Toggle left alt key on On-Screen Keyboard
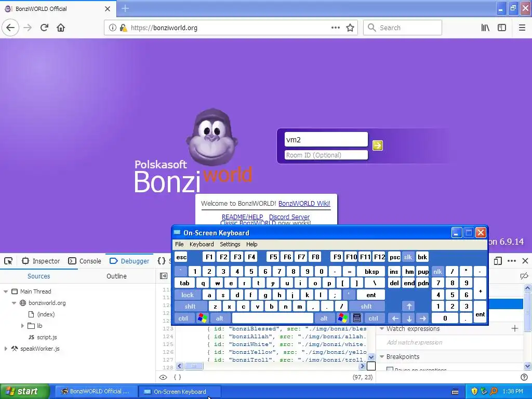Screen dimensions: 532x399 click(x=220, y=318)
